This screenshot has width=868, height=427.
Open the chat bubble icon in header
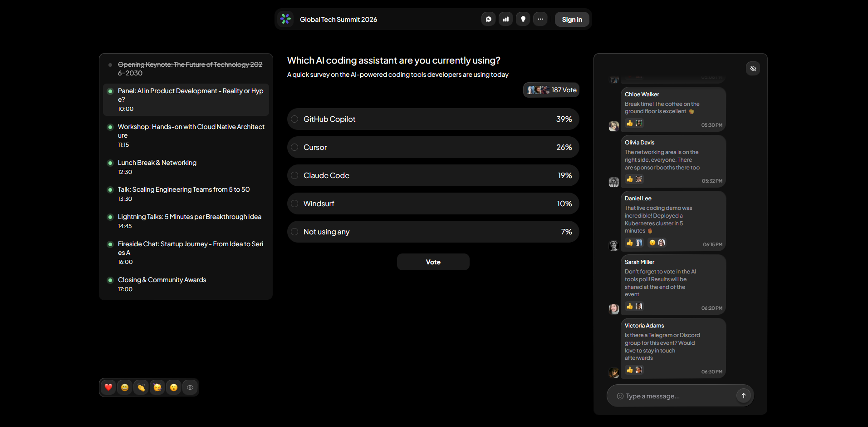488,19
